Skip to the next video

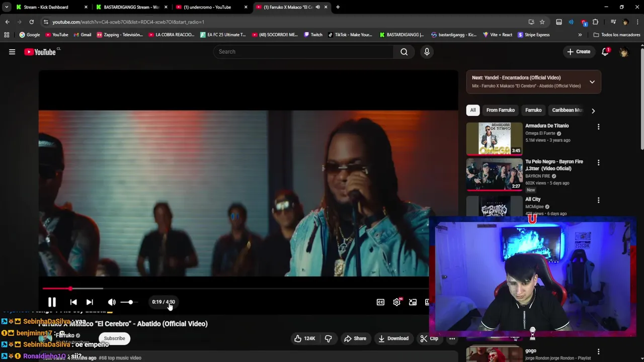point(90,302)
